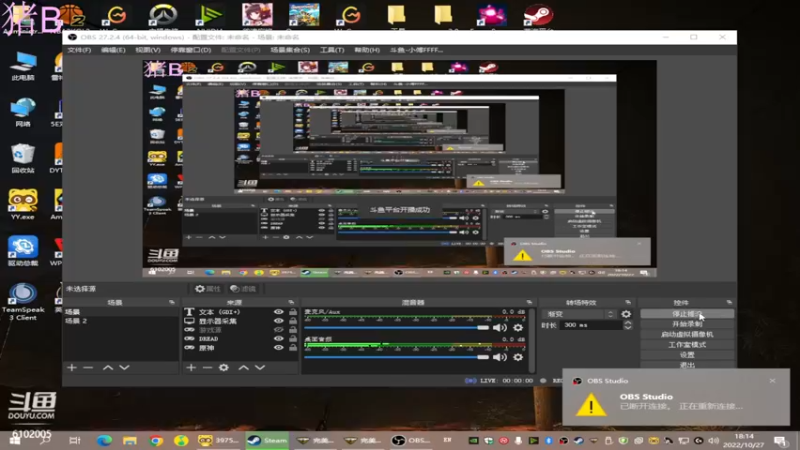Screen dimensions: 800x450
Task: Open the 视图(V) menu
Action: (148, 50)
